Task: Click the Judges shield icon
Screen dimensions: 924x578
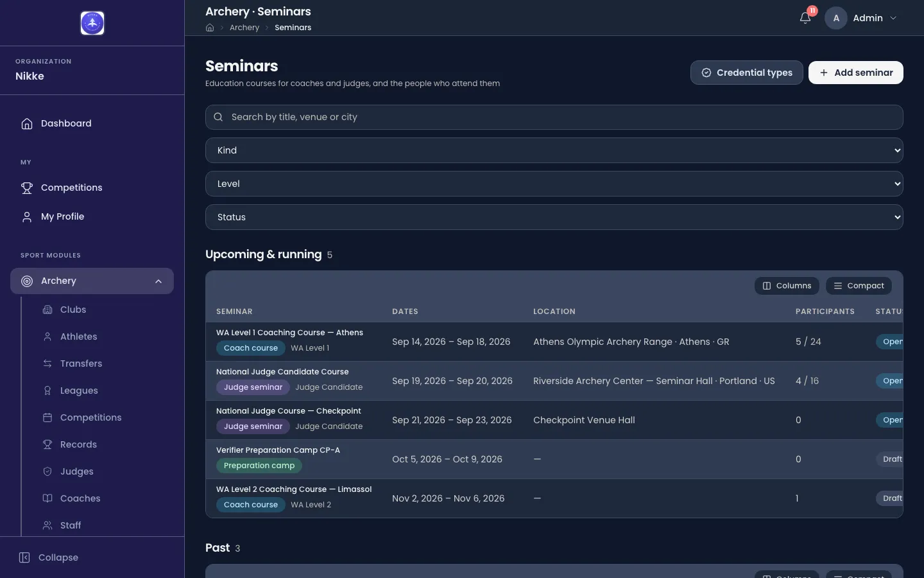Action: 47,471
